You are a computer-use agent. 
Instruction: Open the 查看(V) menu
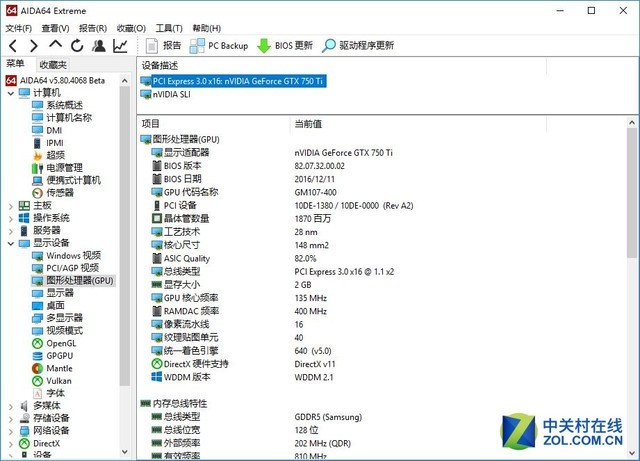(x=55, y=28)
